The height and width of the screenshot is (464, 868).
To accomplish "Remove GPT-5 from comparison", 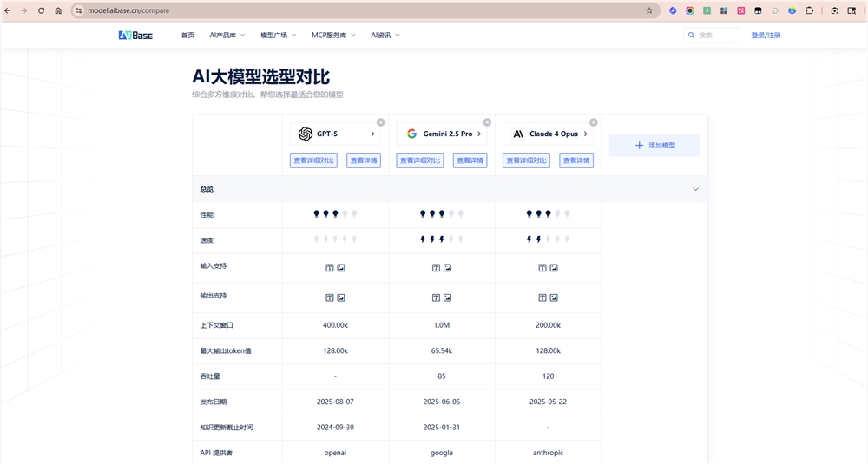I will point(380,122).
